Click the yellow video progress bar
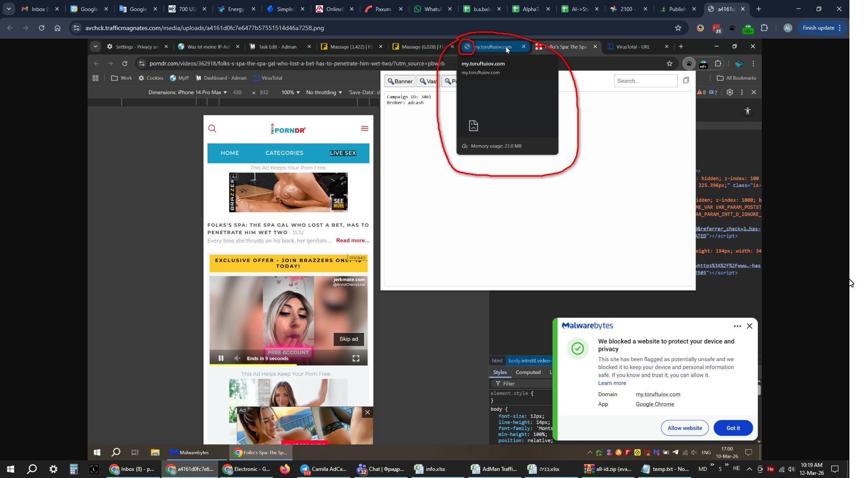The height and width of the screenshot is (478, 868). tap(253, 365)
